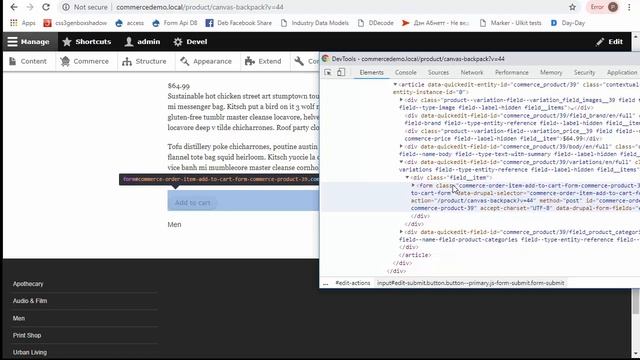Activate DevTools inspect element picker
This screenshot has width=640, height=360.
tap(328, 72)
